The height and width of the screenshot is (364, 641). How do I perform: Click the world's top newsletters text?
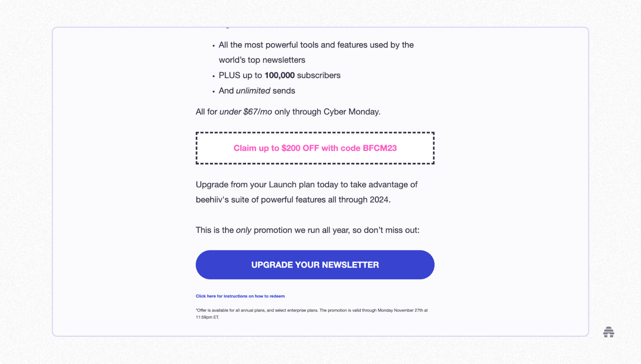coord(262,60)
